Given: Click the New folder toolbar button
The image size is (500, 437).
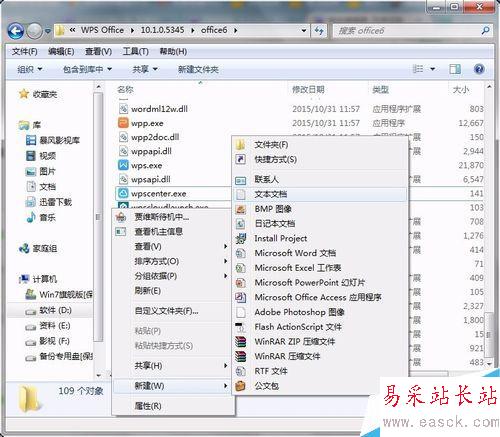Looking at the screenshot, I should pos(198,69).
